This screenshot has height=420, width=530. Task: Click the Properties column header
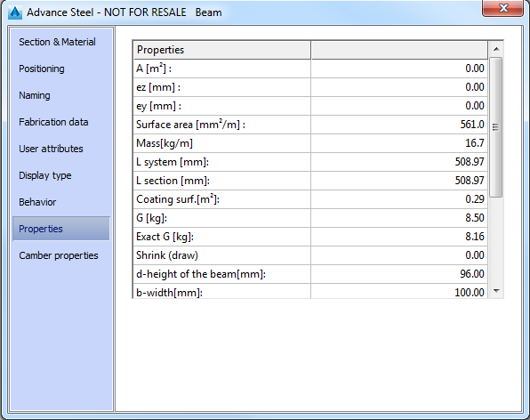pyautogui.click(x=221, y=50)
